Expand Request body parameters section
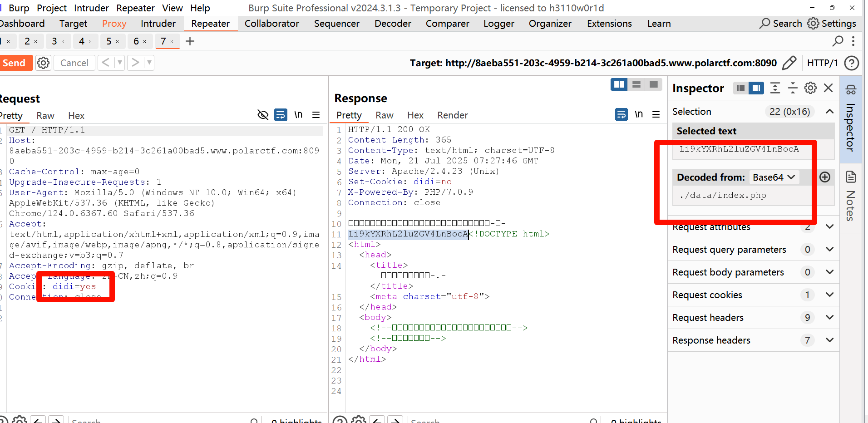Viewport: 868px width, 423px height. click(x=829, y=272)
